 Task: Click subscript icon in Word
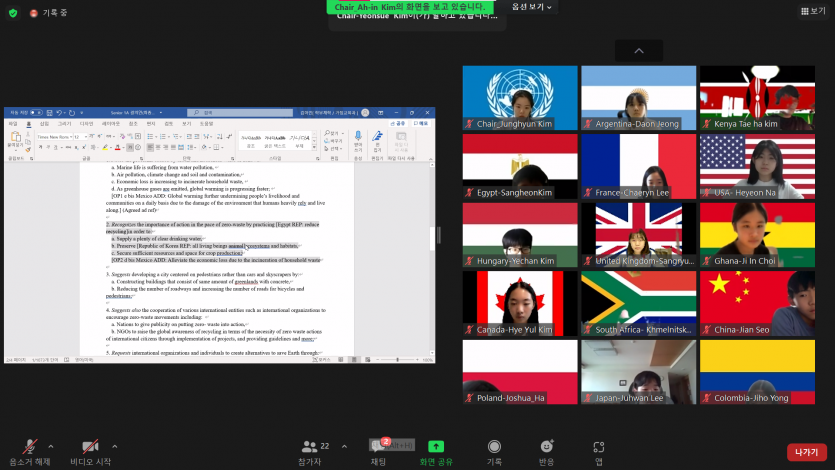[76, 147]
